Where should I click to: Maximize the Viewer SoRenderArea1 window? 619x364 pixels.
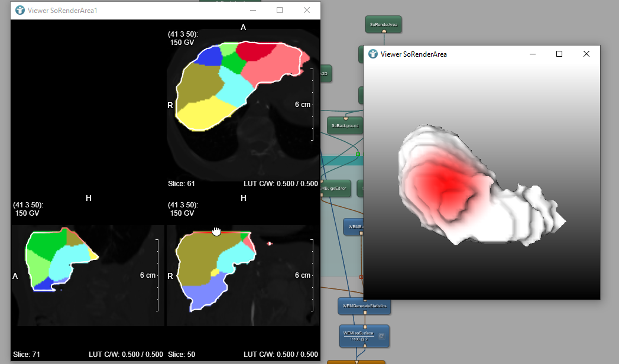point(280,10)
